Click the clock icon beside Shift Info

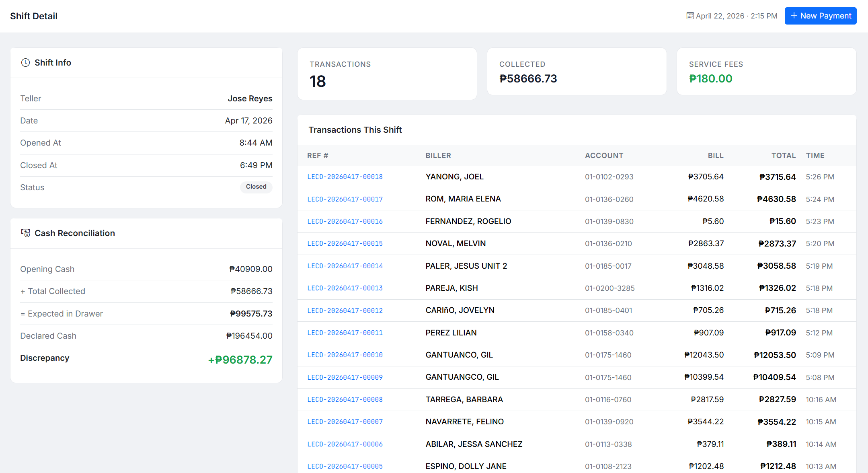pyautogui.click(x=25, y=62)
